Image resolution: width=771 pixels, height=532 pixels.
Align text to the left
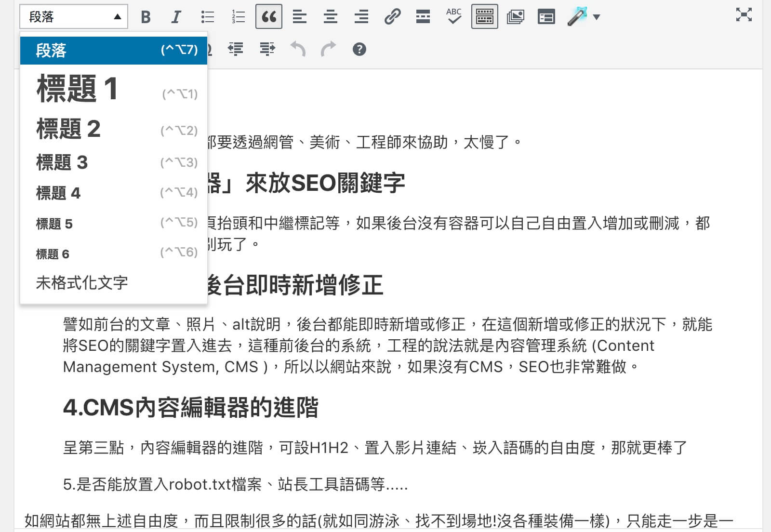coord(300,17)
